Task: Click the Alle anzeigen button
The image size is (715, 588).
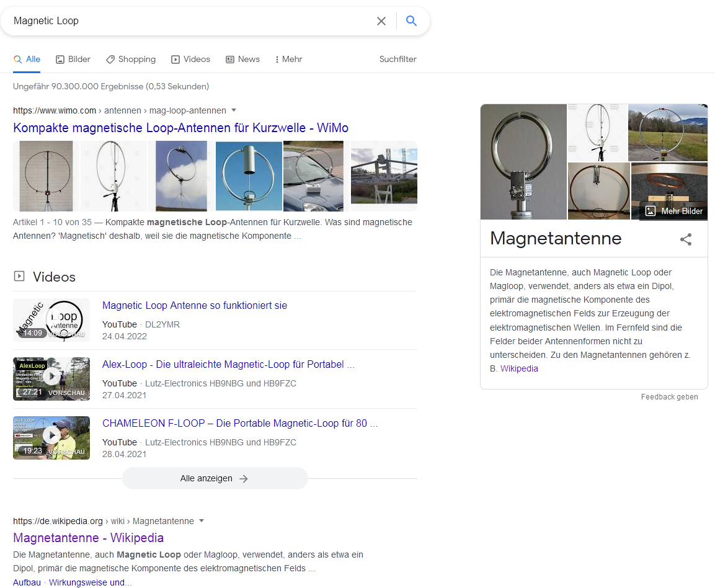Action: point(215,478)
